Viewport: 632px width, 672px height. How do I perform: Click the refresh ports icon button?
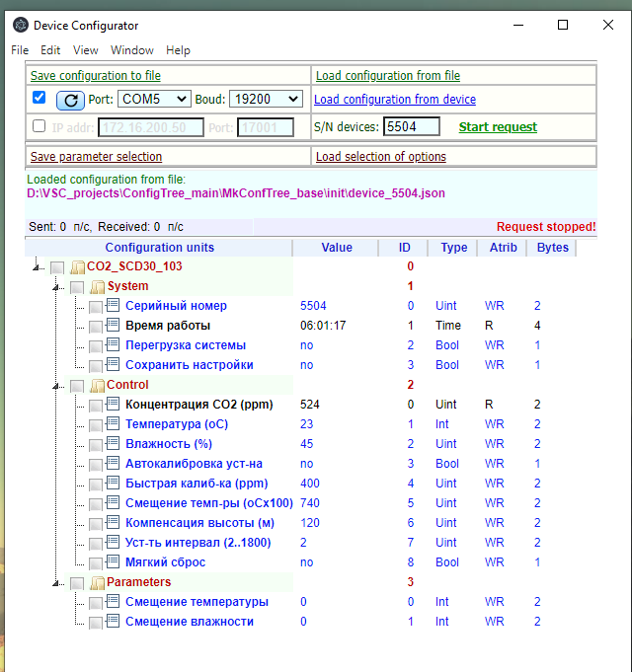pos(70,101)
